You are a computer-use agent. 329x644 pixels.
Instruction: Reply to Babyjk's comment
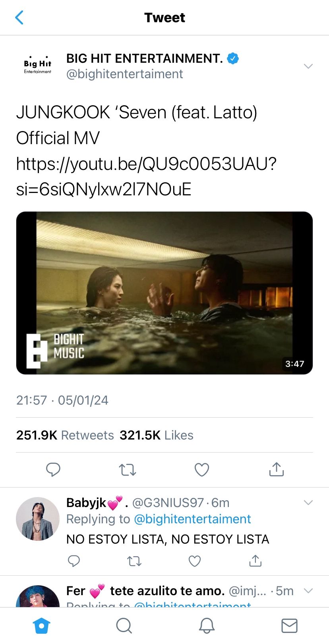[74, 561]
